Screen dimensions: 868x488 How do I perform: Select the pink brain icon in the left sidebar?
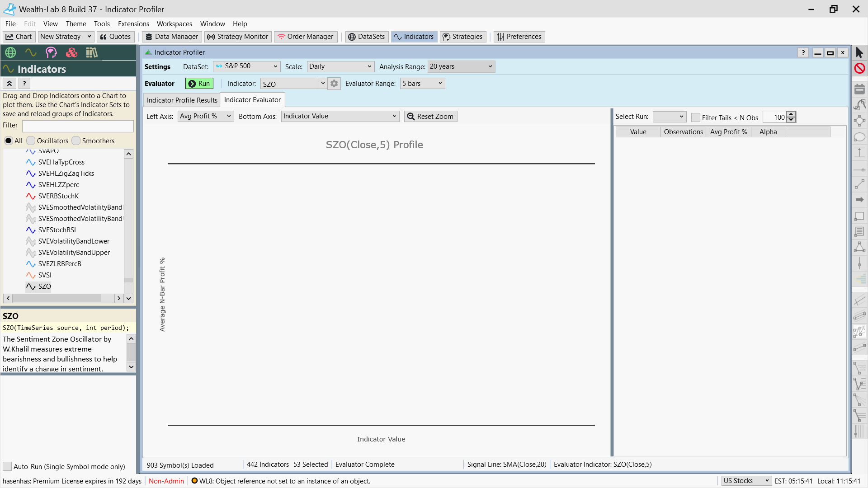pyautogui.click(x=51, y=52)
